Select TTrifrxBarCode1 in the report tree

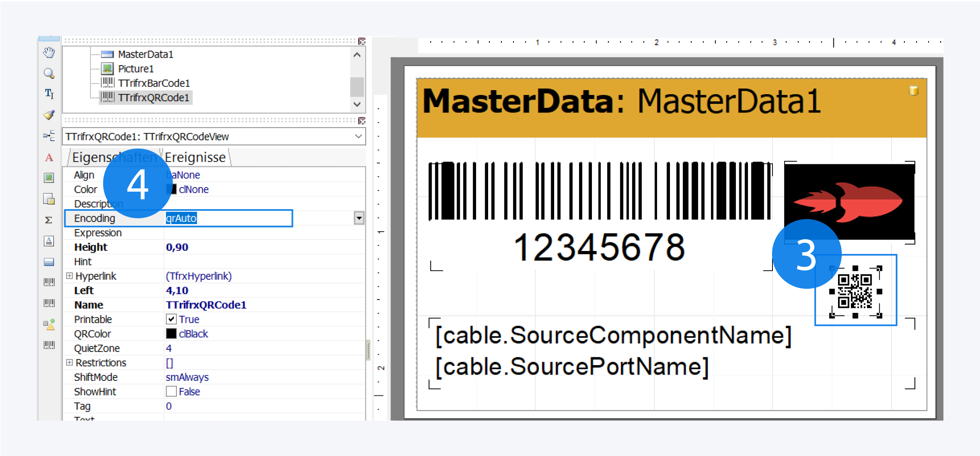point(154,83)
